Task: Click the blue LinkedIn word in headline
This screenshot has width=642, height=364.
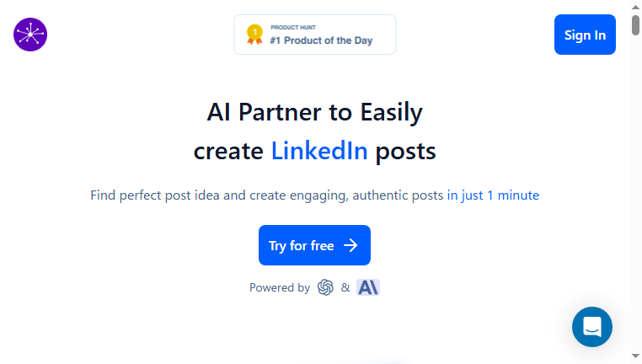Action: coord(319,151)
